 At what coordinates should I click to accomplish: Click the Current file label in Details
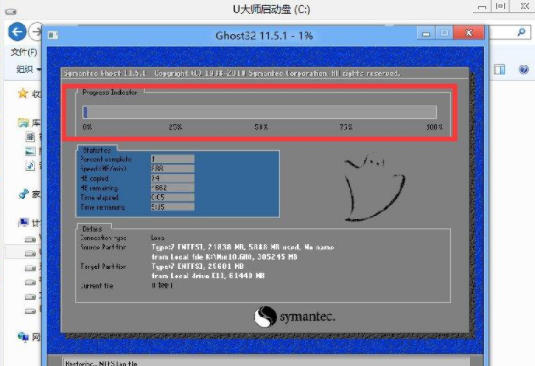coord(97,286)
